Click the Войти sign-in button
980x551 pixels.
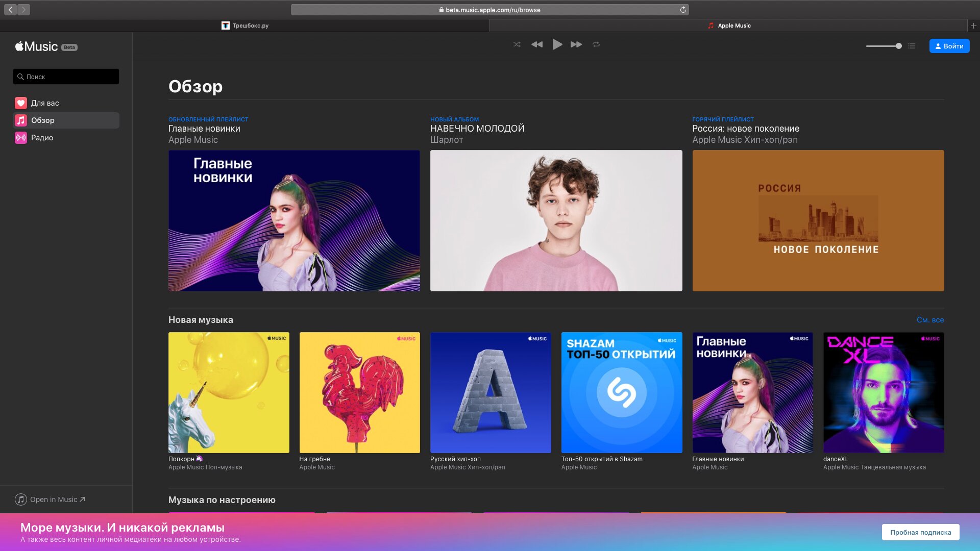tap(949, 46)
